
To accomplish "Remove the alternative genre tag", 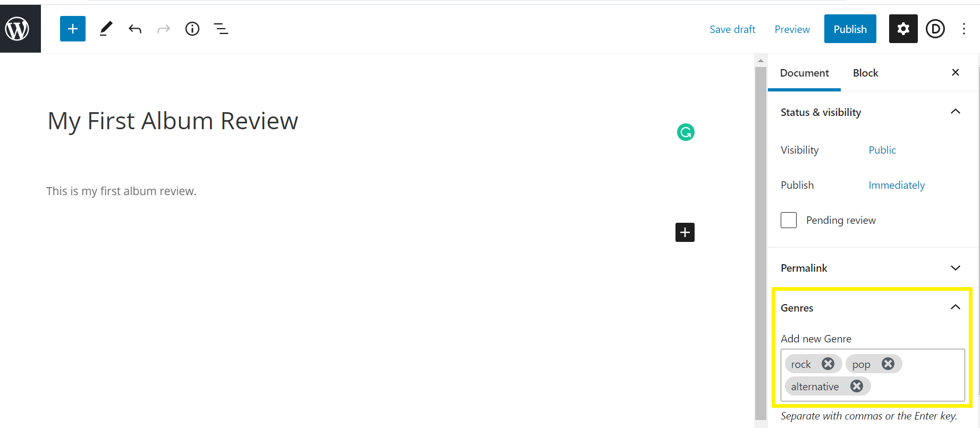I will coord(856,386).
